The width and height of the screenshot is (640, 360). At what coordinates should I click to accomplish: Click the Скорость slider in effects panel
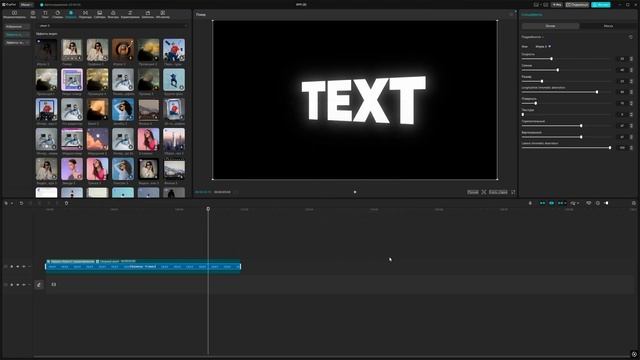pyautogui.click(x=566, y=59)
